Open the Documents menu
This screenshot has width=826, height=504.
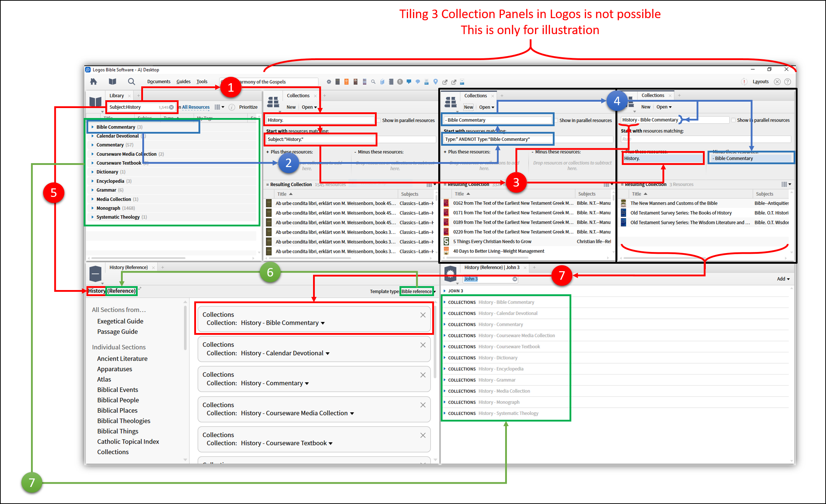coord(159,82)
